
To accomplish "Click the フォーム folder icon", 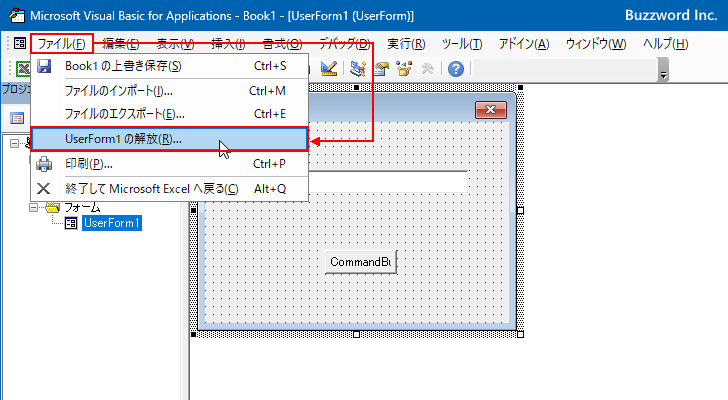I will 52,207.
